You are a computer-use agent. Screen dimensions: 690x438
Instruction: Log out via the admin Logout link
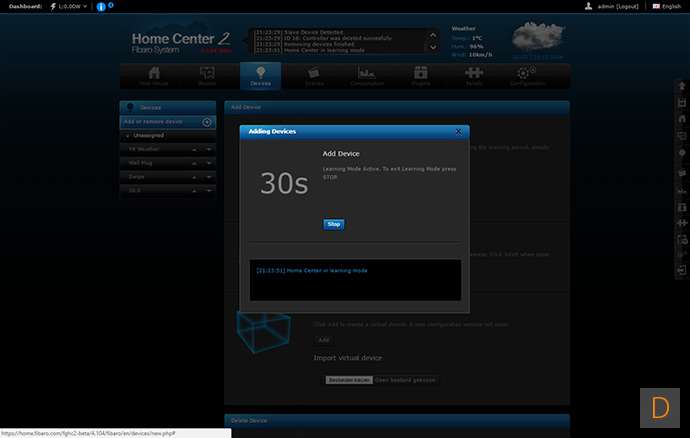(x=628, y=7)
